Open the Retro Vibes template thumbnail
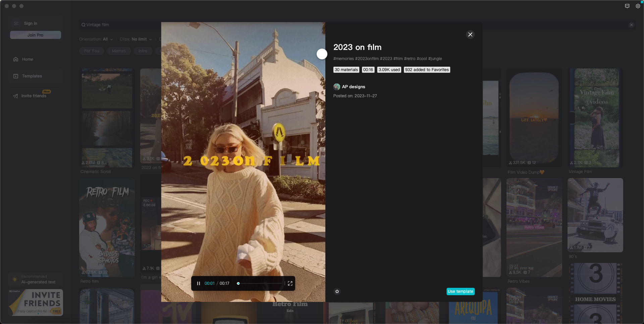This screenshot has width=644, height=324. 534,228
